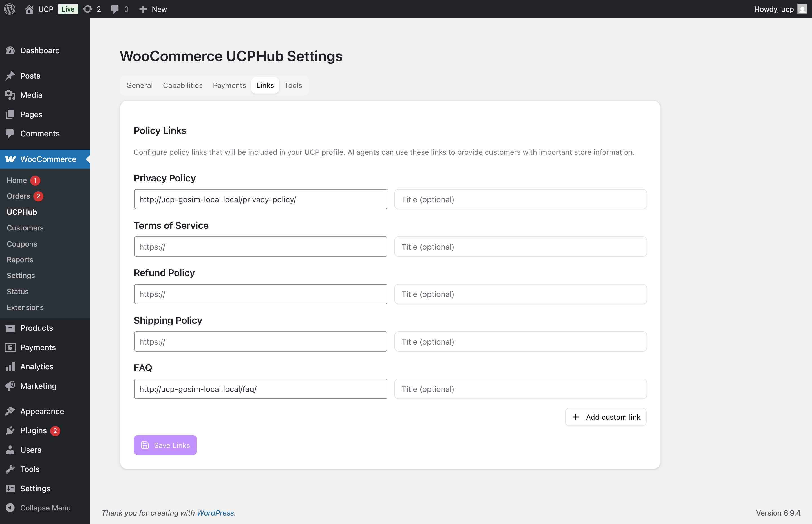
Task: Click Add custom link
Action: coord(605,417)
